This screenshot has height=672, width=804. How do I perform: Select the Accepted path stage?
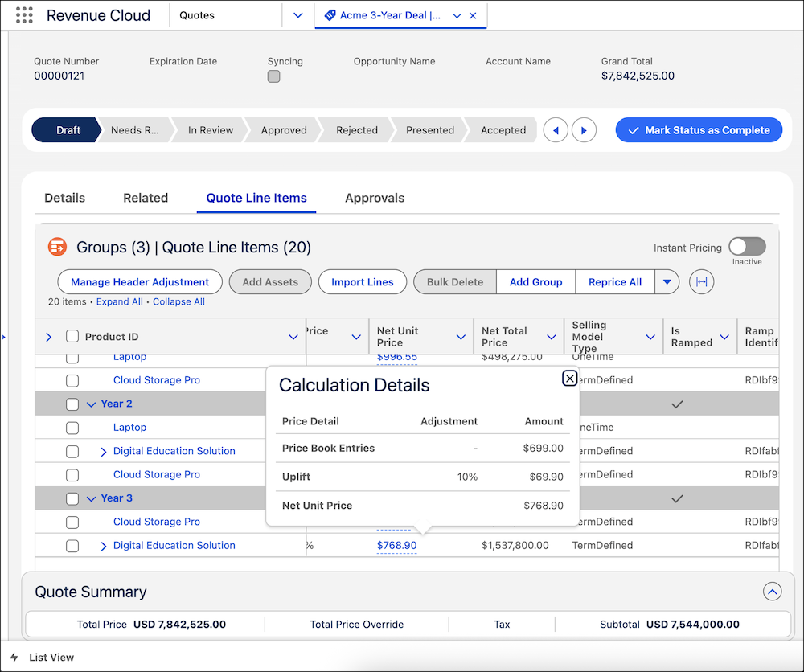point(503,130)
